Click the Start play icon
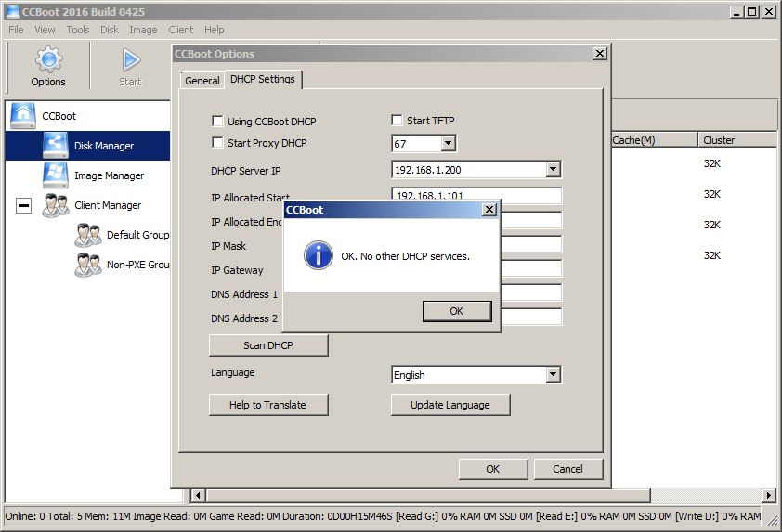 [x=131, y=59]
